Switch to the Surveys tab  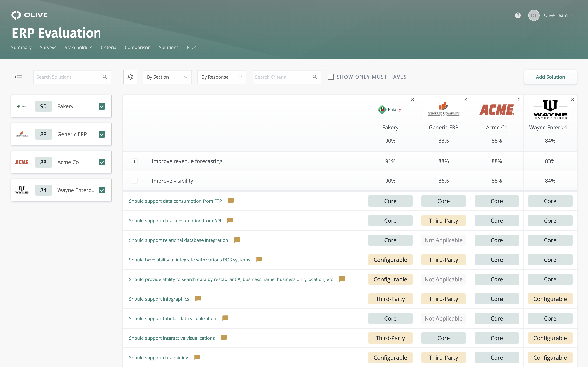click(x=48, y=48)
